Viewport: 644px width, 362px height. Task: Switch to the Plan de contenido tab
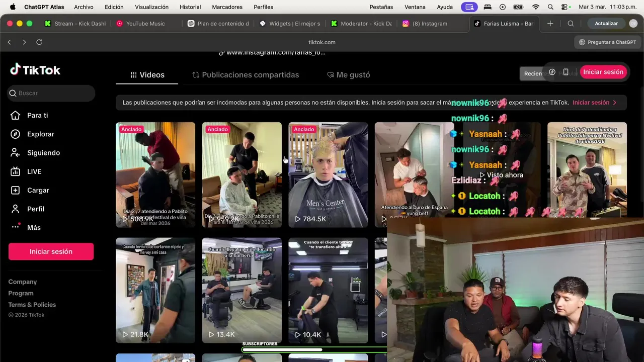(x=218, y=24)
